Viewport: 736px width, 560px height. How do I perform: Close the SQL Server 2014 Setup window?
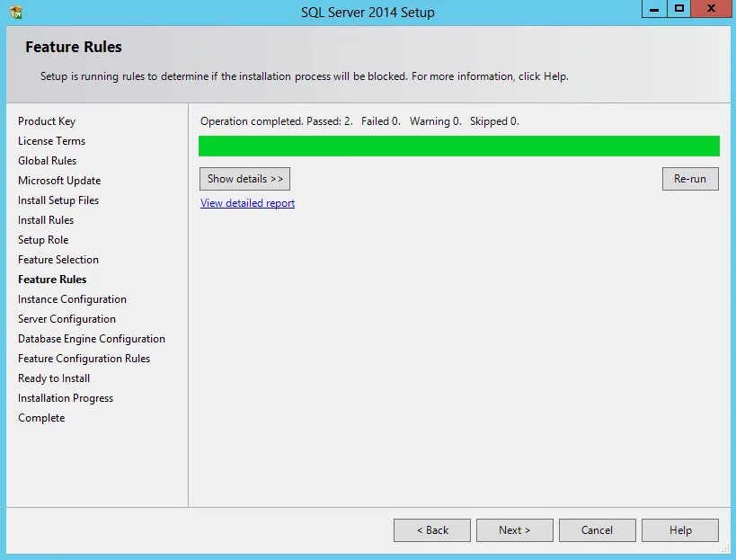click(711, 9)
